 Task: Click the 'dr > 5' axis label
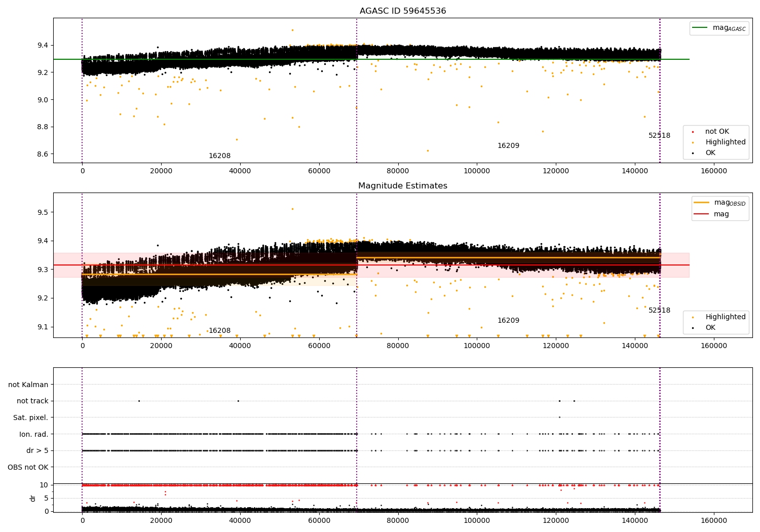coord(37,451)
